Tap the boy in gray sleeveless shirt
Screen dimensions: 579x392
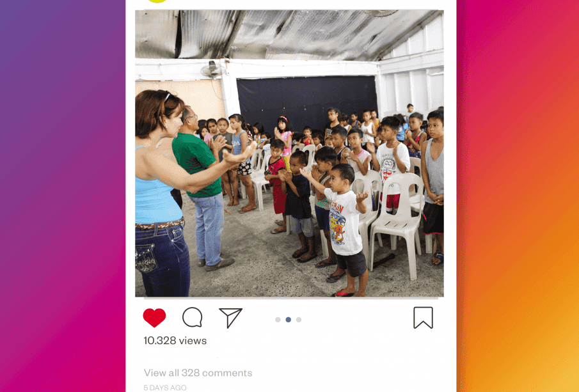coord(434,186)
